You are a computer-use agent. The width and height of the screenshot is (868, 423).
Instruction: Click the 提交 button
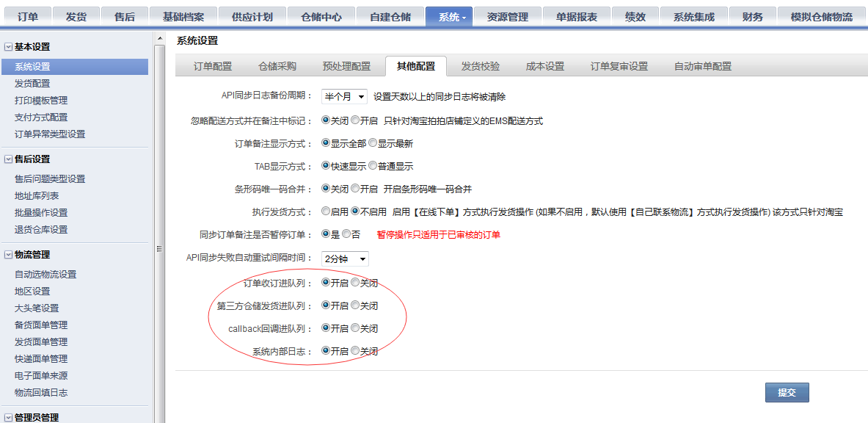tap(787, 392)
